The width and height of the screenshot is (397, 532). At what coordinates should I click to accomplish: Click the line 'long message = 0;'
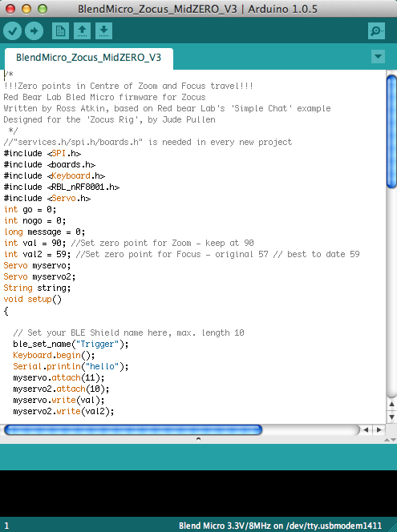[44, 232]
